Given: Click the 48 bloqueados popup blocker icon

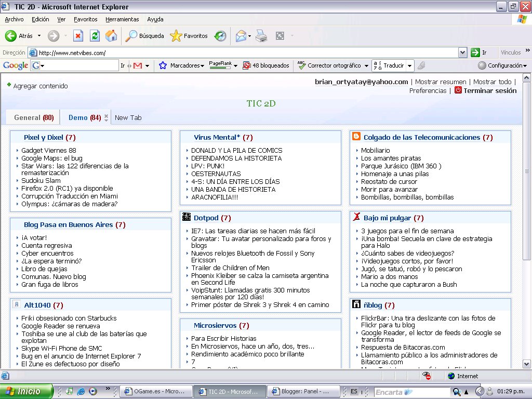Looking at the screenshot, I should [247, 65].
